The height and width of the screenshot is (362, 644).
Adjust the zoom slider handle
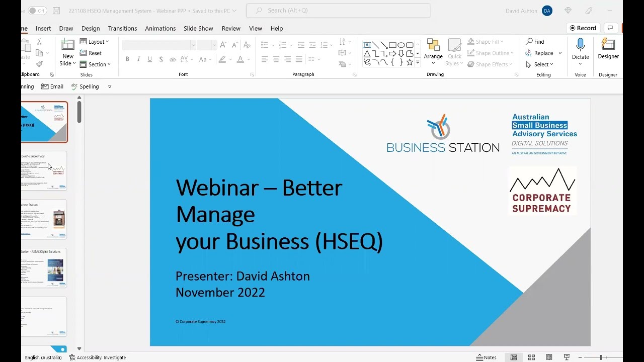coord(601,357)
